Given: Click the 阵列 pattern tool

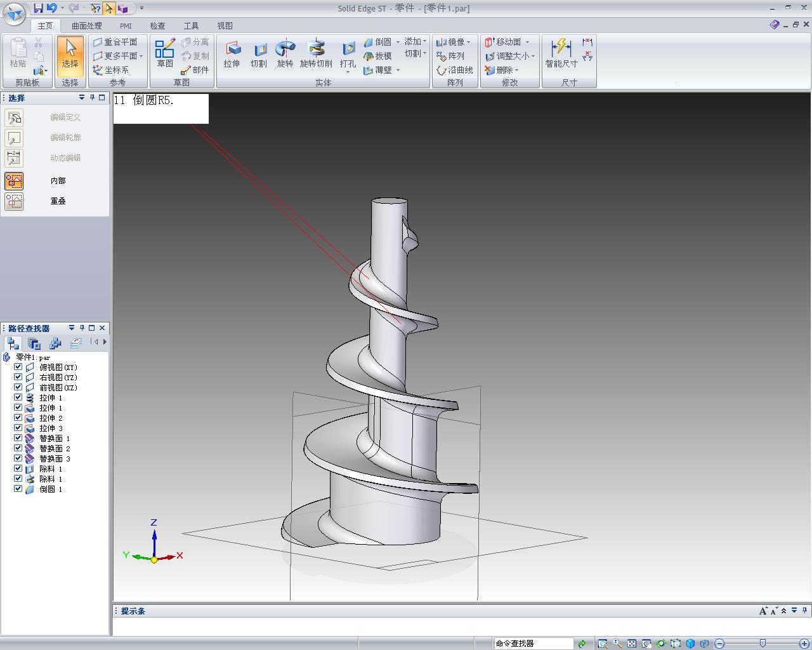Looking at the screenshot, I should pos(450,56).
